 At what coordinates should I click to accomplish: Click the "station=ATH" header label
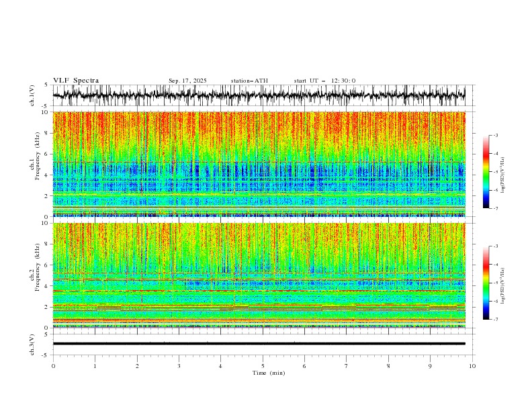click(249, 81)
